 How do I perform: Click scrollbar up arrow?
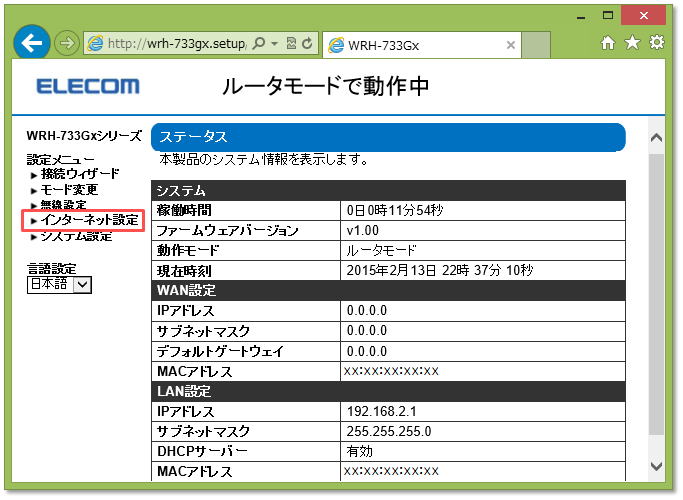click(x=656, y=139)
